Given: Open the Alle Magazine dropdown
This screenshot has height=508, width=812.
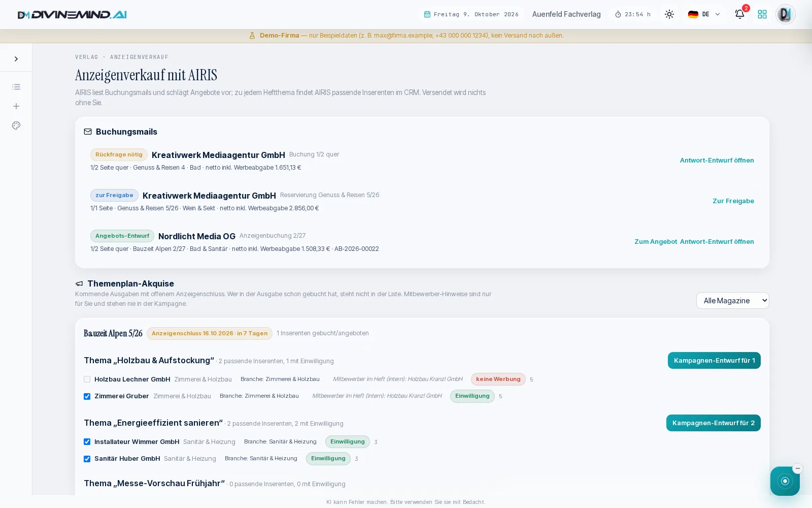Looking at the screenshot, I should point(733,301).
